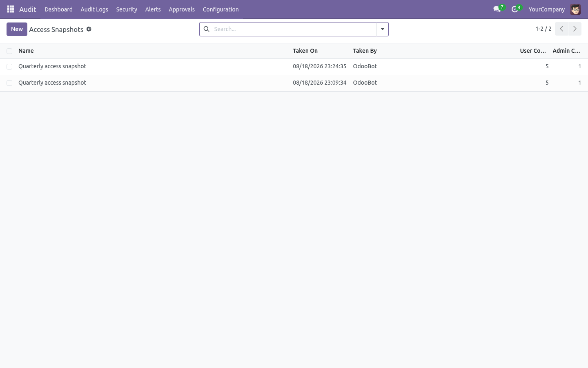Open the Security menu

coord(127,9)
